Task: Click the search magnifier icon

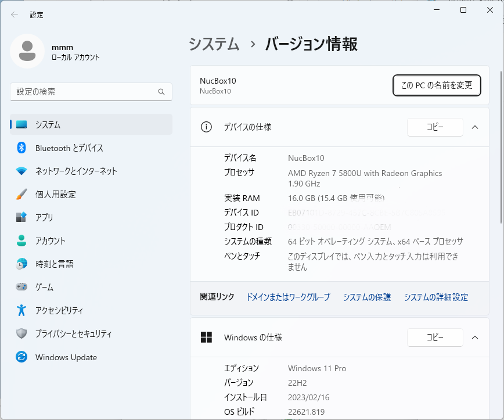Action: [x=161, y=92]
